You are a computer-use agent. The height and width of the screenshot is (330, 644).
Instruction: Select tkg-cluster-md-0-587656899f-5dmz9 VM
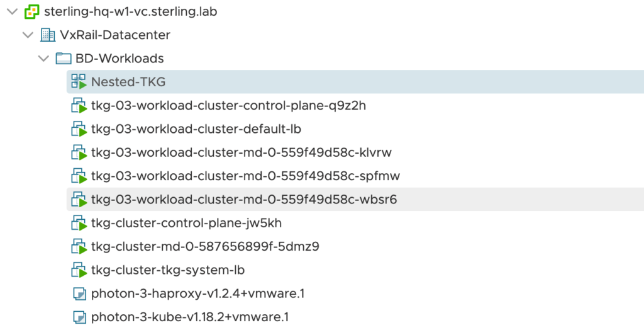click(x=205, y=246)
